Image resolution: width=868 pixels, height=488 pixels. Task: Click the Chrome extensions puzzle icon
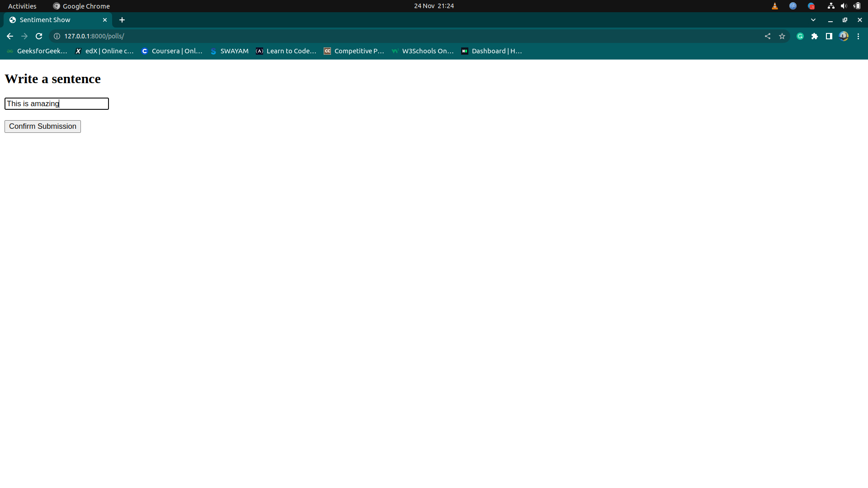pos(815,36)
